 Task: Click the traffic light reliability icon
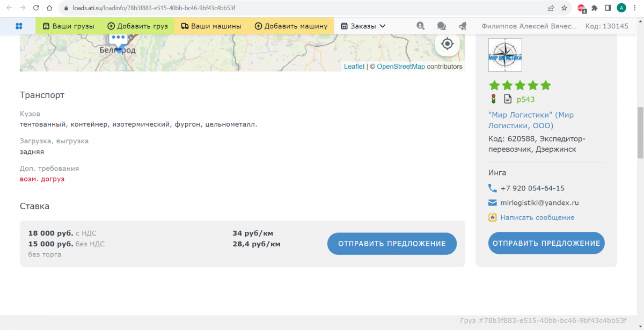493,99
